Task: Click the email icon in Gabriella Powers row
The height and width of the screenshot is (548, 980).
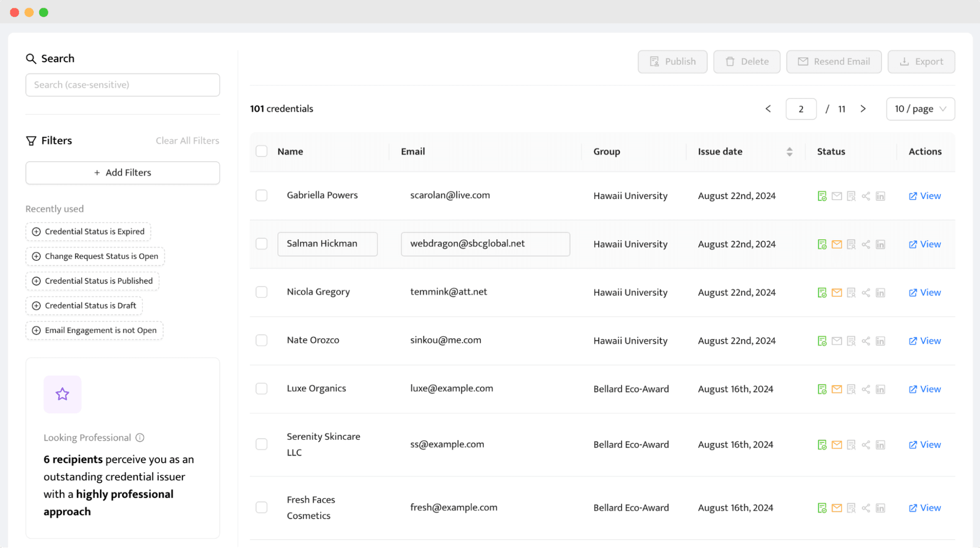Action: tap(837, 196)
